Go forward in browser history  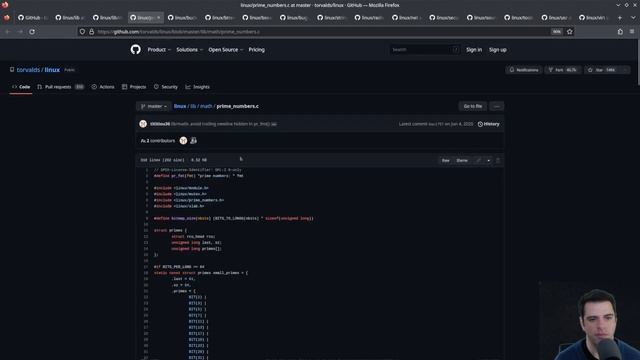tap(20, 31)
